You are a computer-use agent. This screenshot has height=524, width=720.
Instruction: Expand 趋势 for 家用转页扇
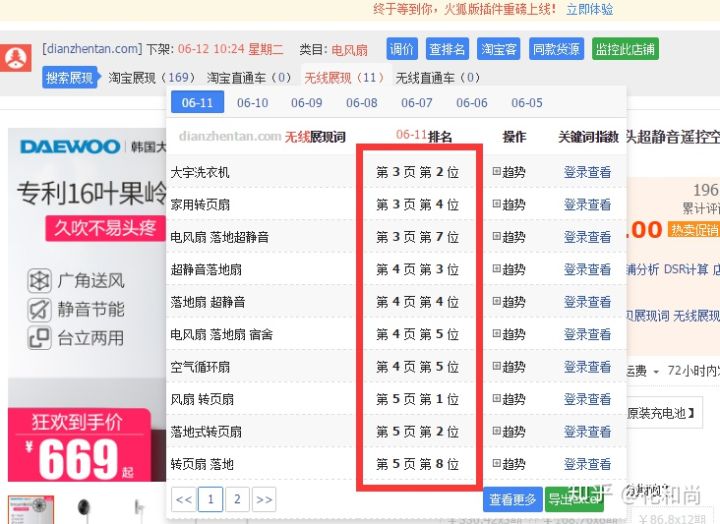tap(509, 204)
